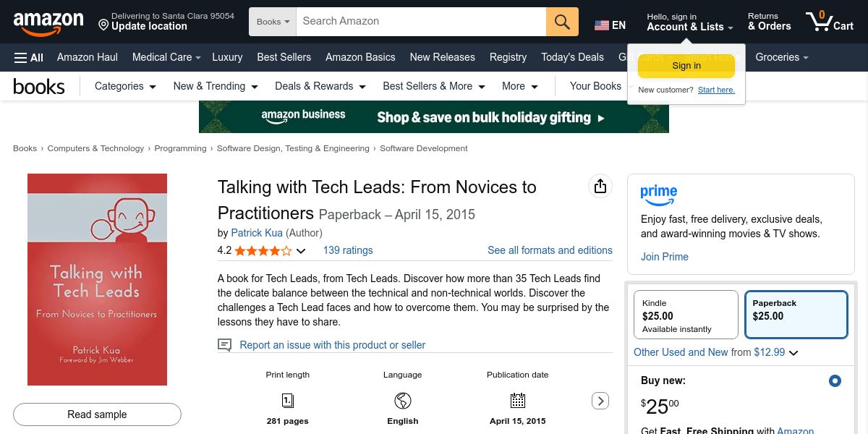This screenshot has height=434, width=868.
Task: Click into the Search Amazon field
Action: (x=421, y=22)
